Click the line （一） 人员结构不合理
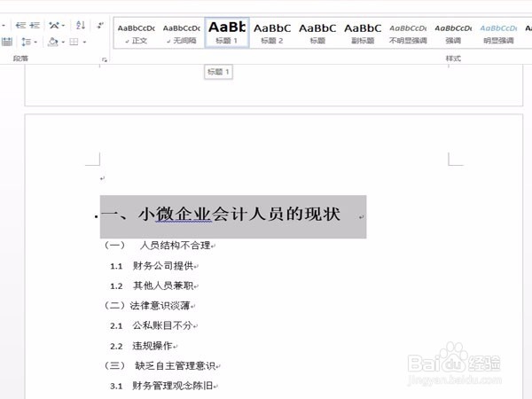 [159, 246]
